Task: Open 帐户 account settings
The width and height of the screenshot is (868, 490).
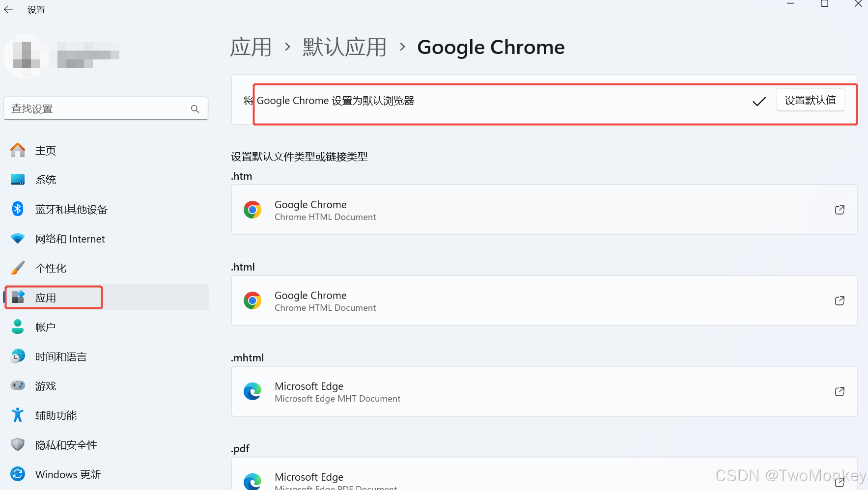Action: (x=106, y=327)
